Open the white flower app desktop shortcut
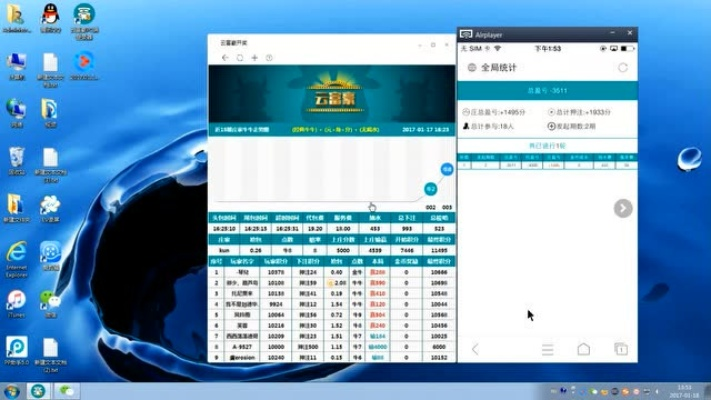The image size is (711, 400). [x=50, y=209]
